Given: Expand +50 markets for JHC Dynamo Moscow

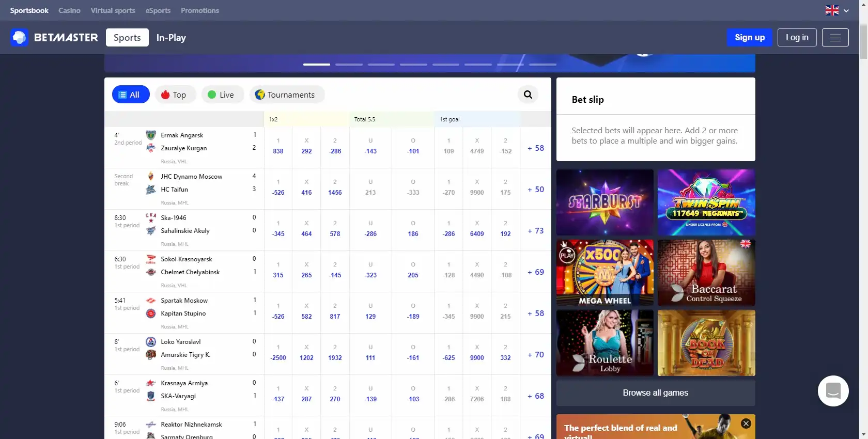Looking at the screenshot, I should [536, 189].
